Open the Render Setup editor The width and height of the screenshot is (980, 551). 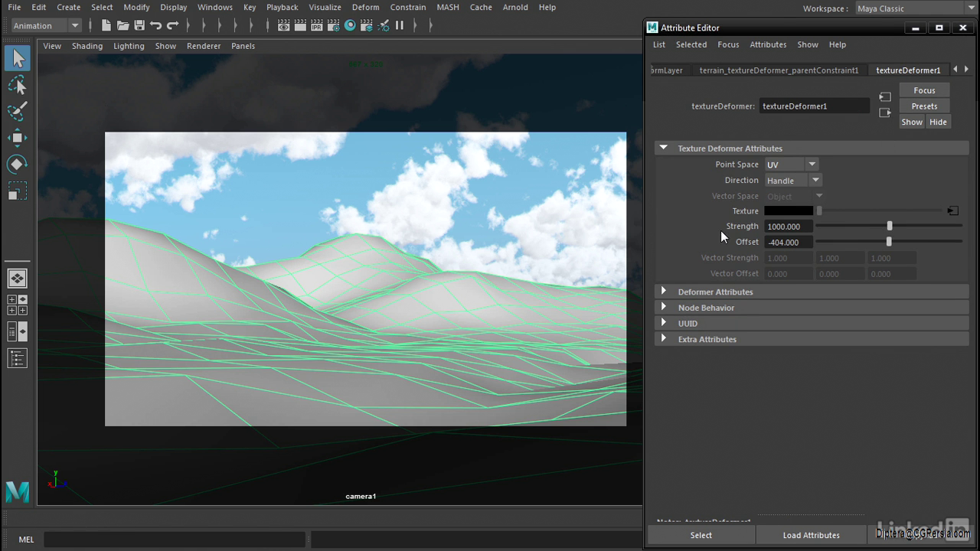tap(367, 25)
